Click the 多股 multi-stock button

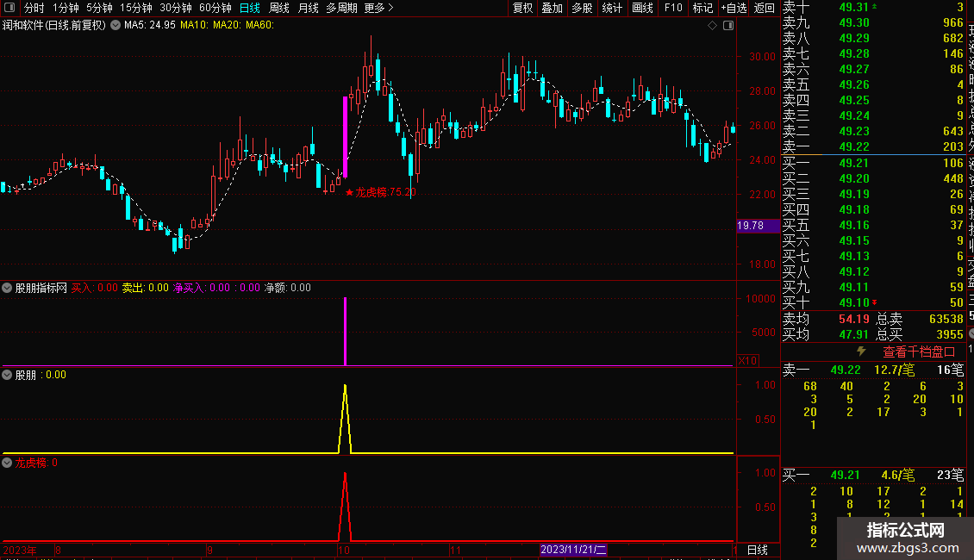(x=582, y=8)
